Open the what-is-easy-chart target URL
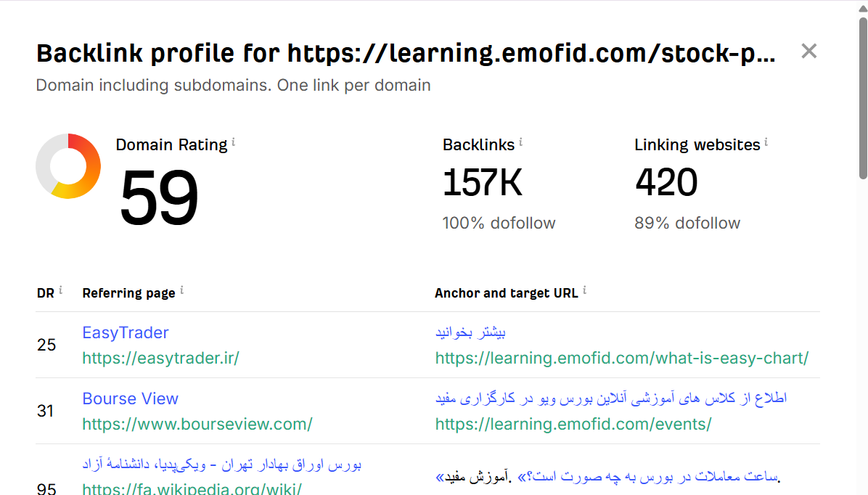The image size is (868, 495). coord(622,358)
